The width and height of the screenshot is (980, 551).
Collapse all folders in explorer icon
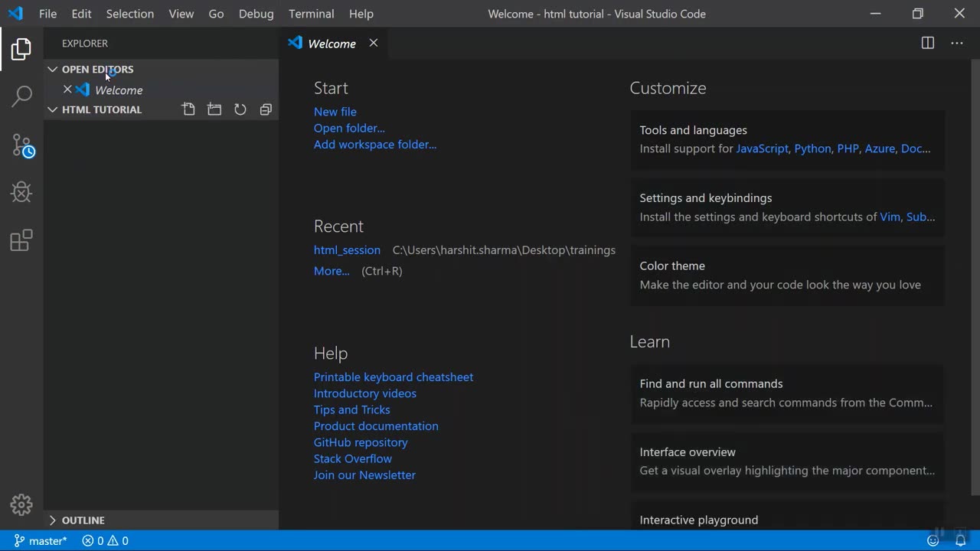[266, 109]
